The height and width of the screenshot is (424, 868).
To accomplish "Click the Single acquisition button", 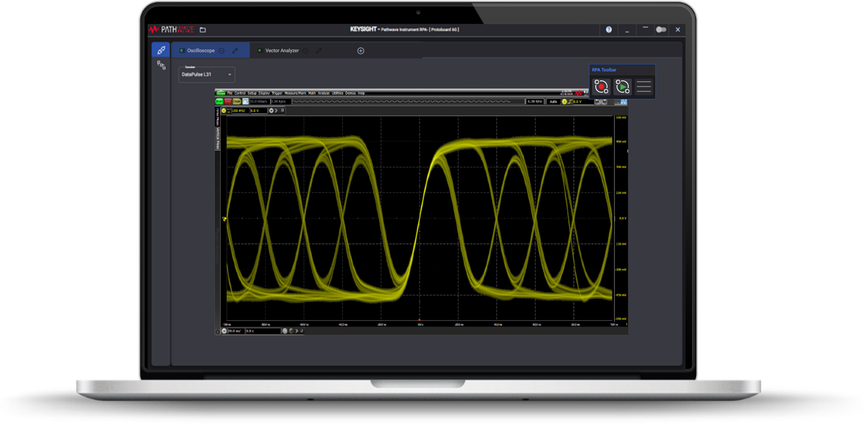I will point(236,101).
